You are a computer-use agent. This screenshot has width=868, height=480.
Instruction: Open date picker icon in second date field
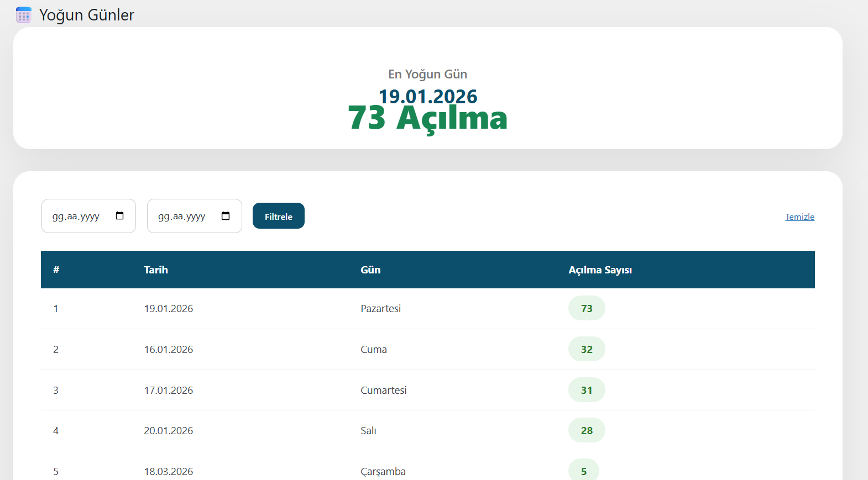click(226, 215)
